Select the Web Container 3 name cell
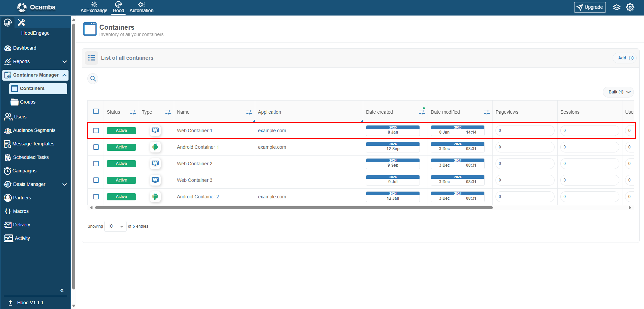644x309 pixels. [x=214, y=180]
